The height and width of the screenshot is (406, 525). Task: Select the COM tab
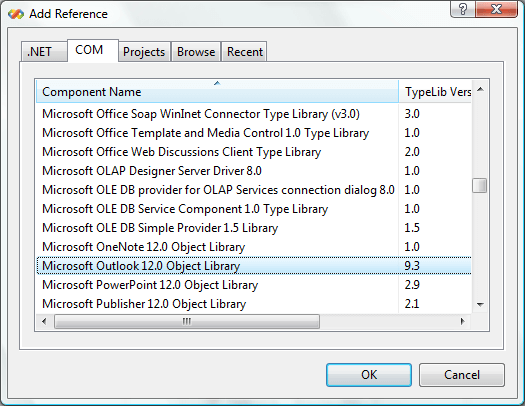coord(93,51)
